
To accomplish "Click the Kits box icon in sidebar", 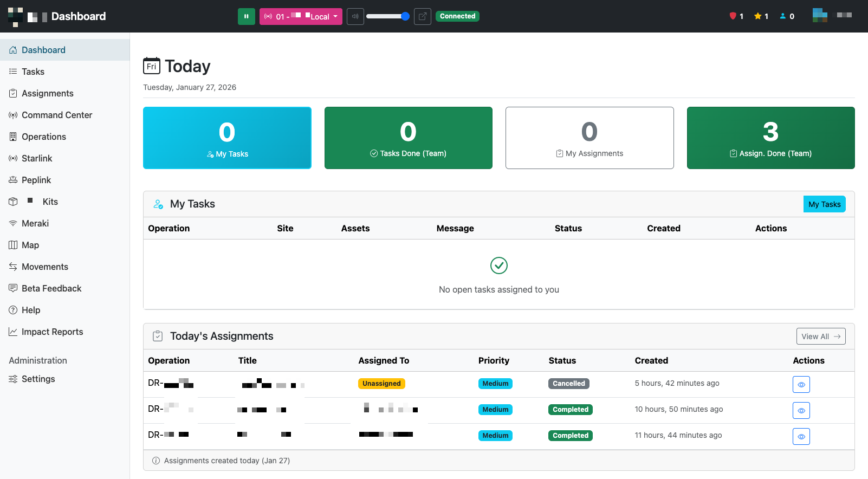I will point(13,202).
